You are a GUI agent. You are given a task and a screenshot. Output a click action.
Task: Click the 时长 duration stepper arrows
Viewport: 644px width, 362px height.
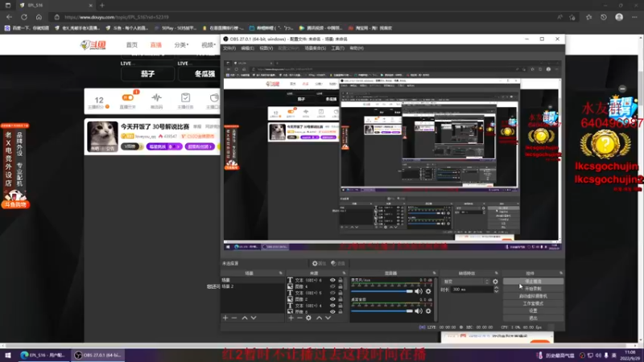coord(496,290)
